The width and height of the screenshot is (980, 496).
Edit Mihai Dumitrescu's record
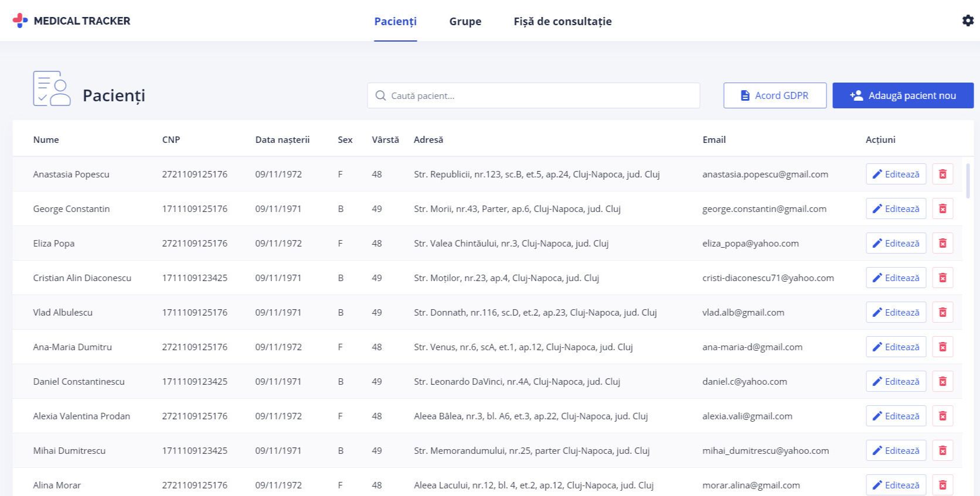pyautogui.click(x=896, y=450)
